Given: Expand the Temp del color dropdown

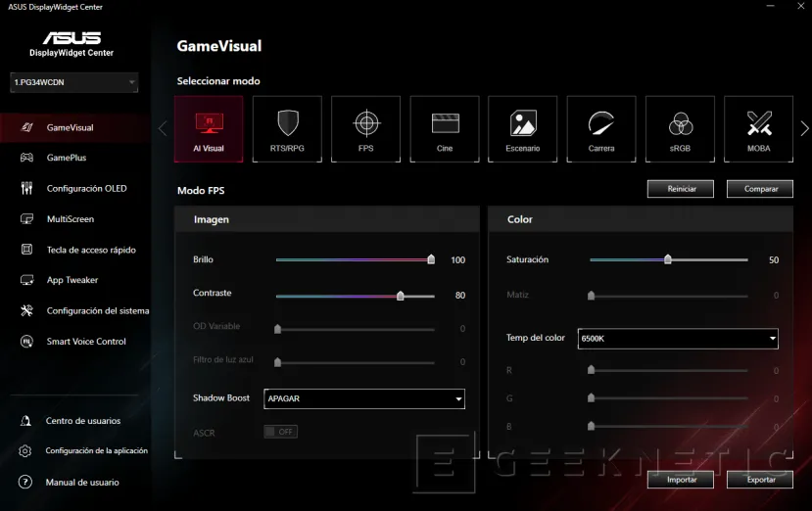Looking at the screenshot, I should tap(678, 339).
